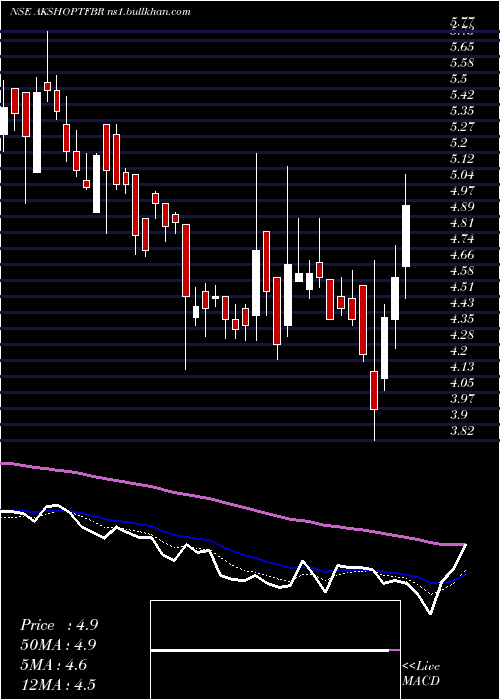Click the NSE AKSHOPTFBR chart title
This screenshot has width=500, height=700.
(x=100, y=12)
